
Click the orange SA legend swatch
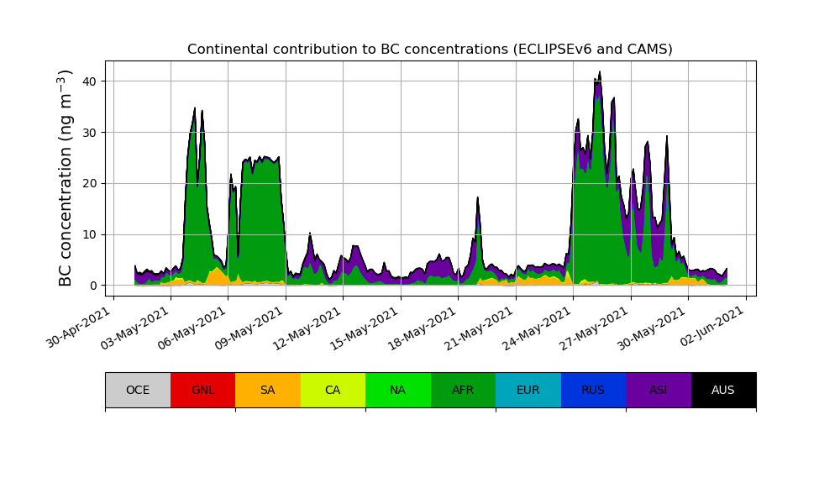[x=267, y=390]
